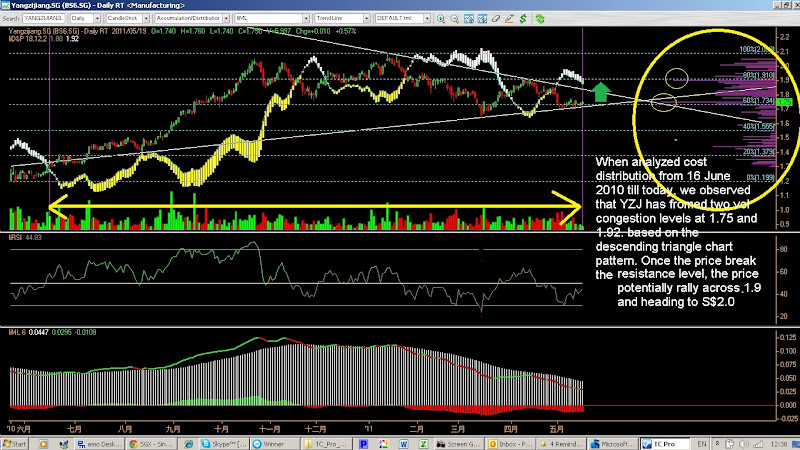
Task: Click the green dollar sign icon
Action: [523, 19]
